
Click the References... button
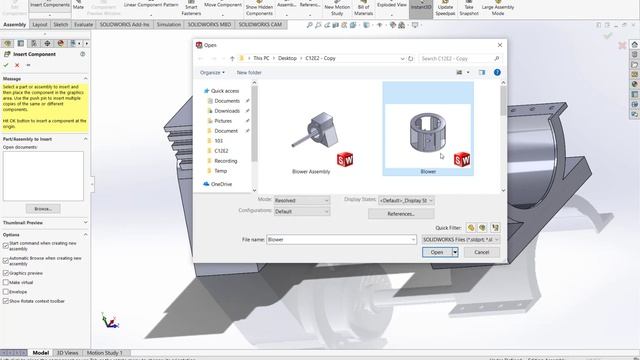401,214
